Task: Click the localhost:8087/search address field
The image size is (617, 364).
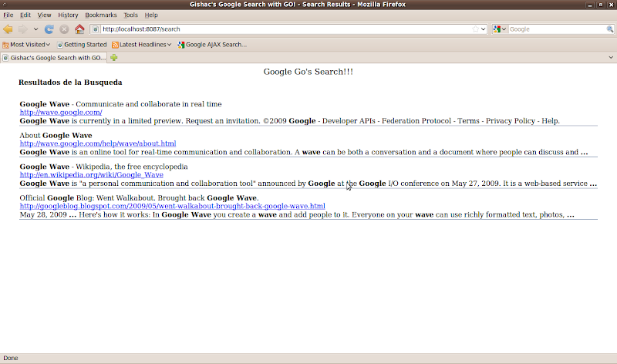Action: click(285, 29)
